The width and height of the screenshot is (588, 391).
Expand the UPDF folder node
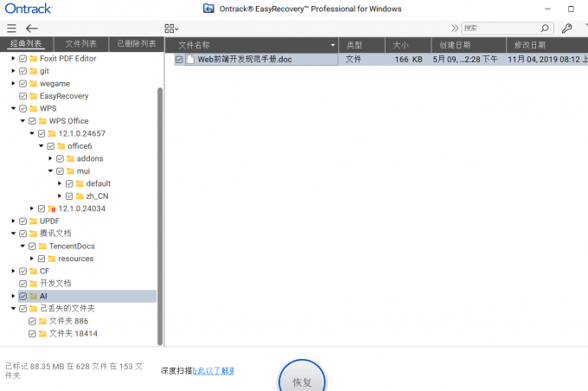point(13,221)
